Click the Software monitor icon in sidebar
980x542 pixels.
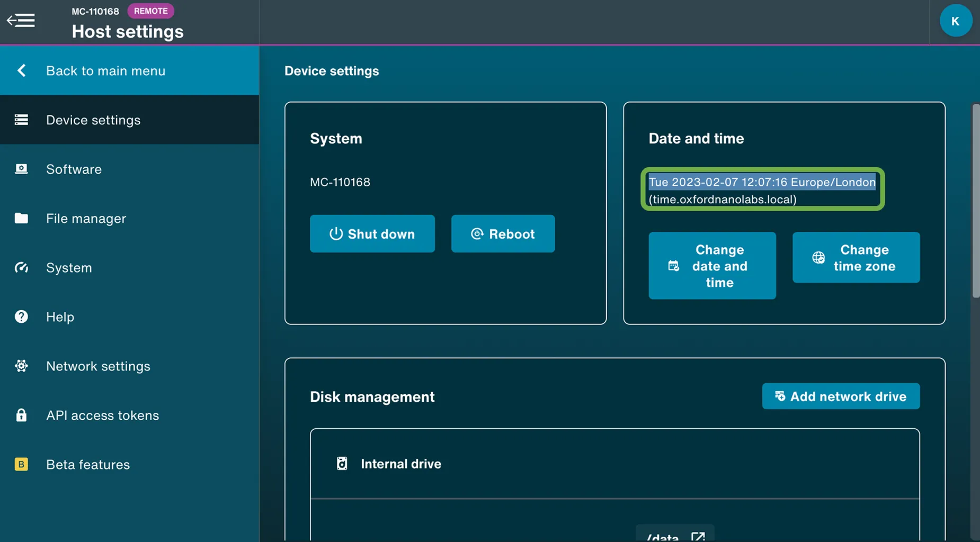point(21,169)
